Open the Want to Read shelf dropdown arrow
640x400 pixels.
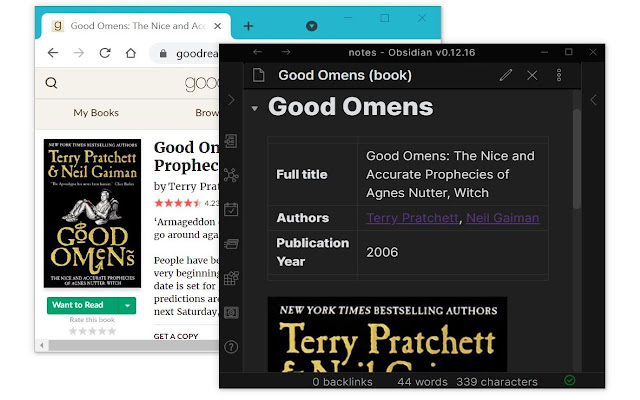(127, 305)
